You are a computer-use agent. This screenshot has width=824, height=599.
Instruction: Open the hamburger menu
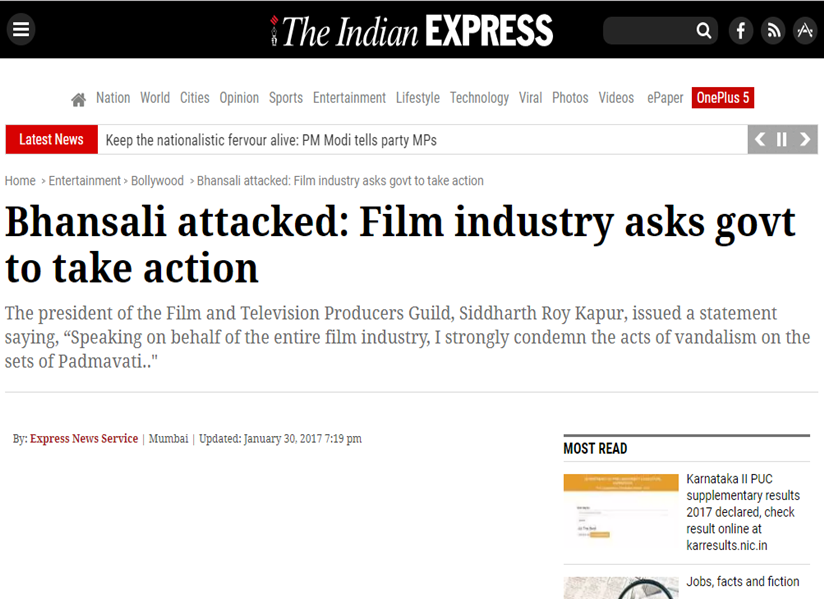(x=20, y=30)
